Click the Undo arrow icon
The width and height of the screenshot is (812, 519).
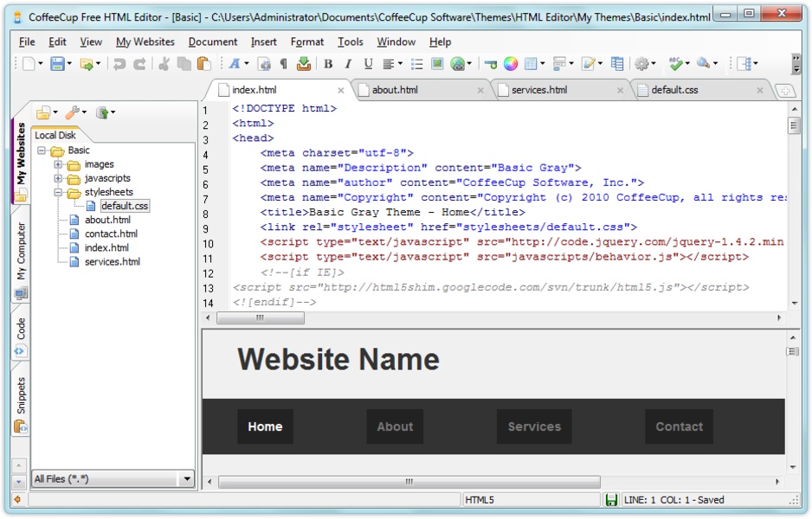click(119, 64)
